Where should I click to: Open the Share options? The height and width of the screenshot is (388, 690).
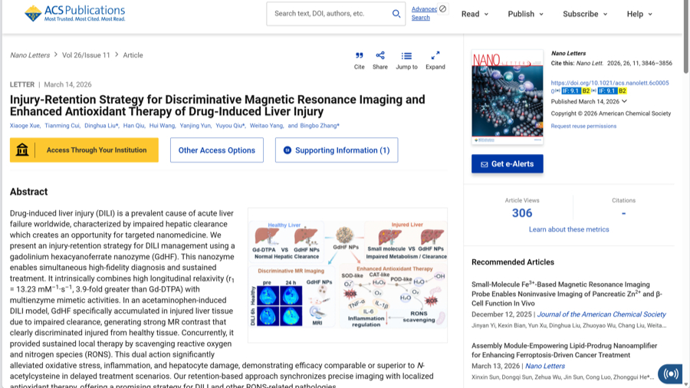pyautogui.click(x=380, y=60)
